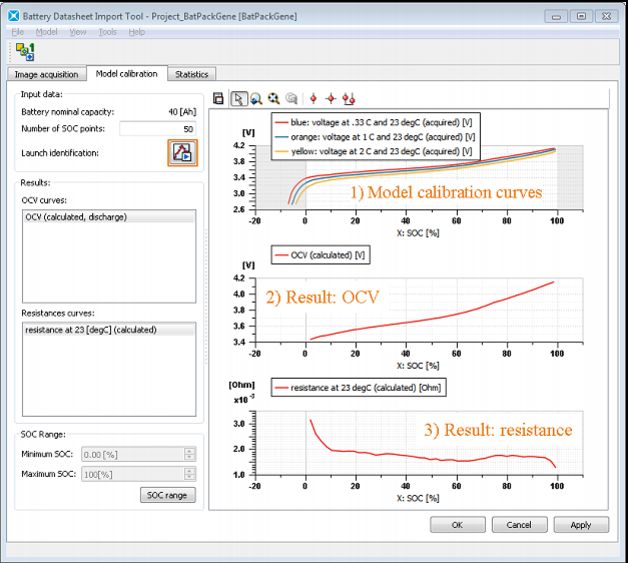
Task: Select OCV (calculated, discharge) list entry
Action: (x=76, y=217)
